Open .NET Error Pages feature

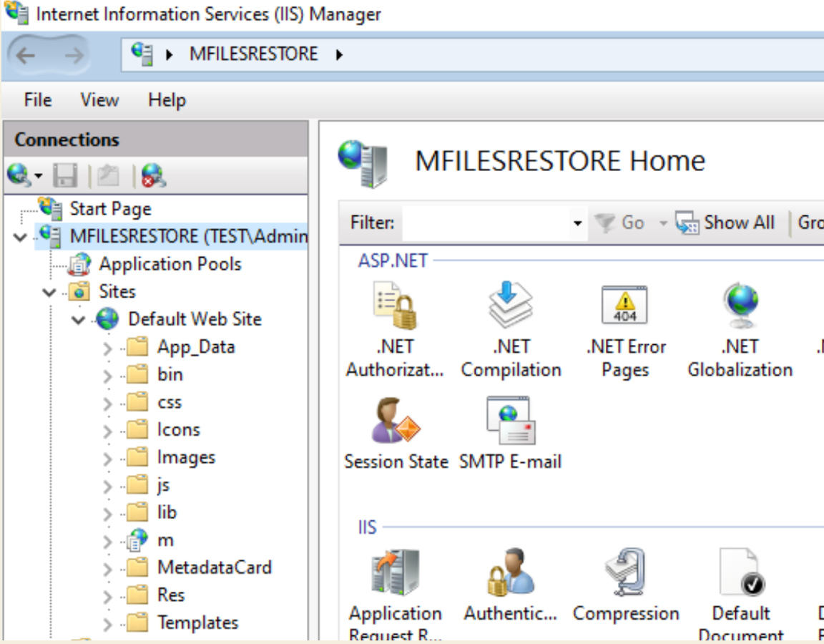[625, 330]
